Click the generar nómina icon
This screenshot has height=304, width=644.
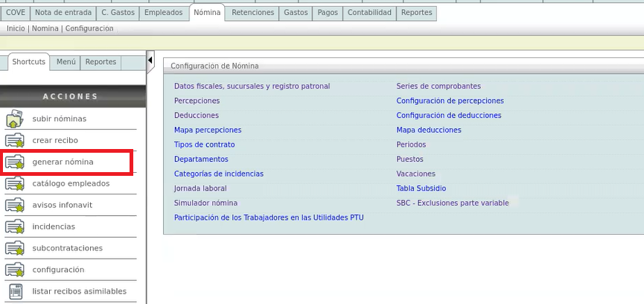(15, 162)
